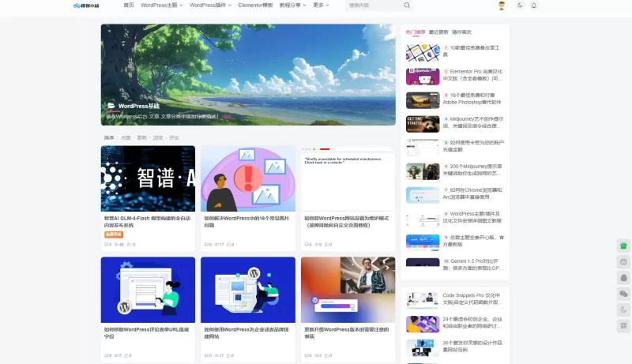Open the red exclamation image-issues thumbnail

click(x=248, y=178)
